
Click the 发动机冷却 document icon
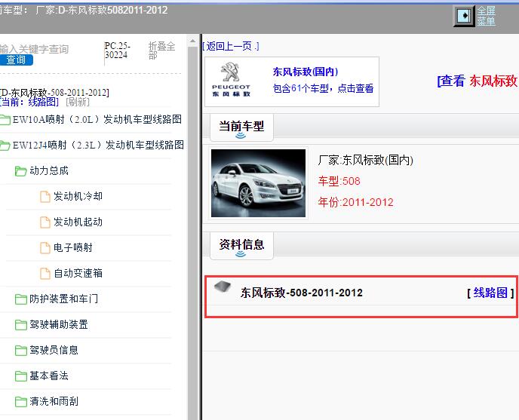pos(45,196)
